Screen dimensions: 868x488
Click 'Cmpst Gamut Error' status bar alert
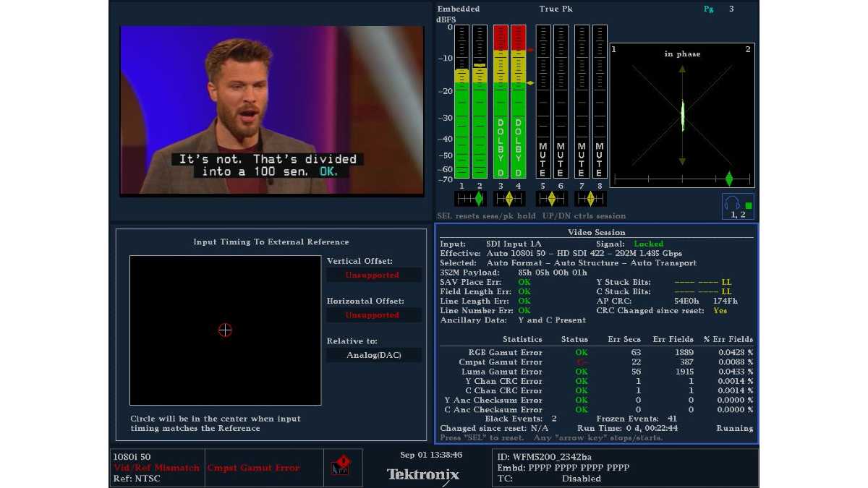[252, 468]
